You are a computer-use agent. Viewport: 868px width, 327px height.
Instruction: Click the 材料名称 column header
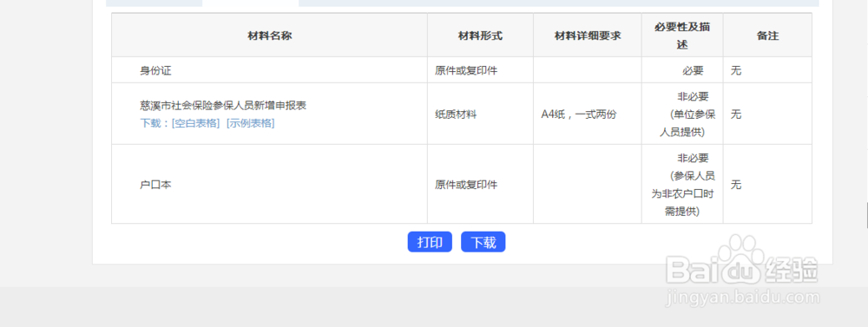click(x=269, y=36)
